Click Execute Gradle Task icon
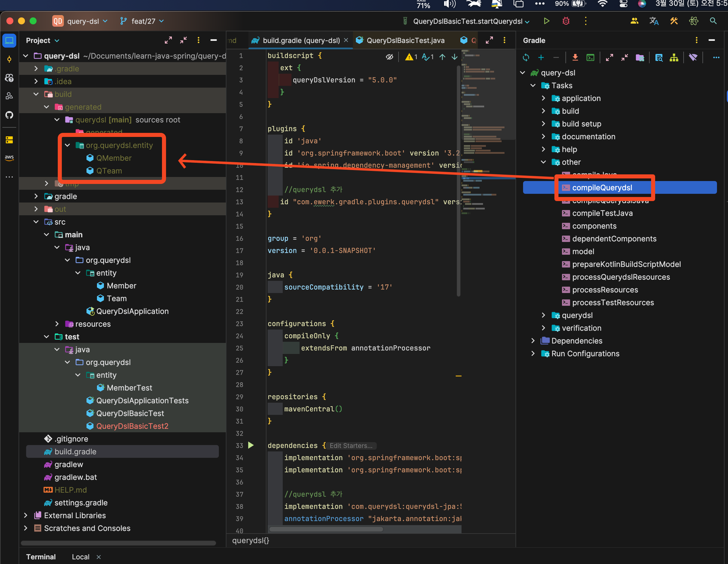The image size is (728, 564). (590, 58)
